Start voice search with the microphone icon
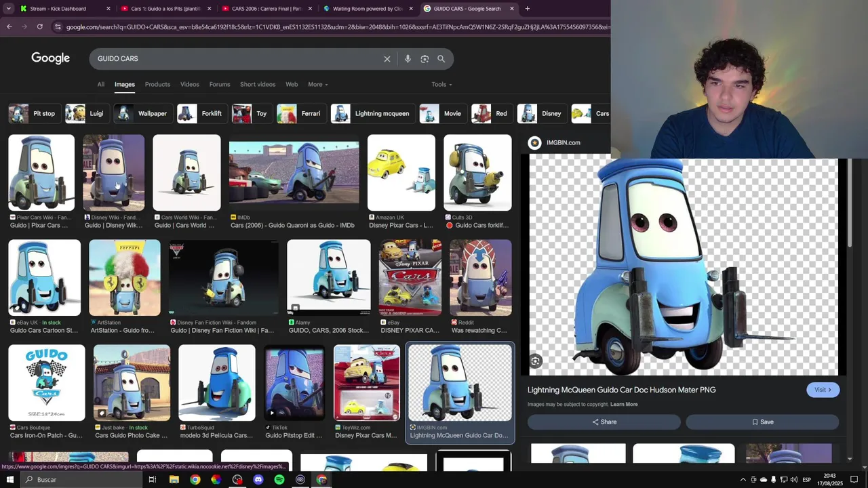The width and height of the screenshot is (868, 488). pyautogui.click(x=408, y=59)
